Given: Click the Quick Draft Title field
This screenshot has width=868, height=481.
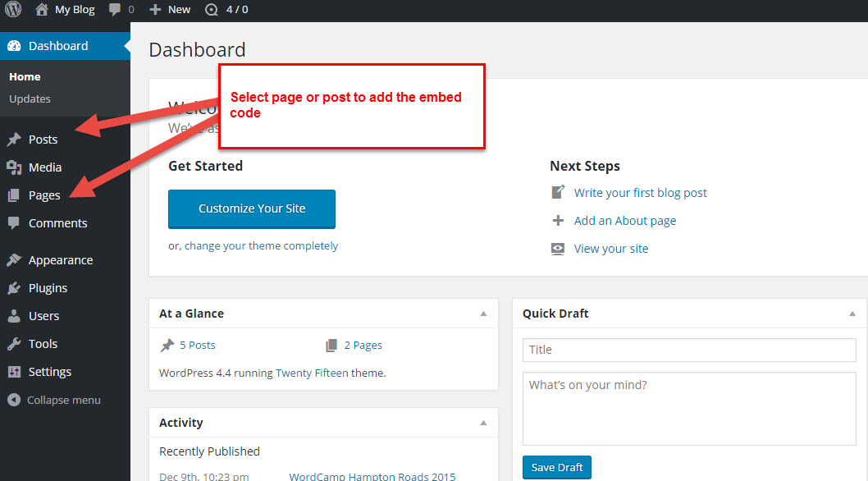Looking at the screenshot, I should (x=688, y=350).
